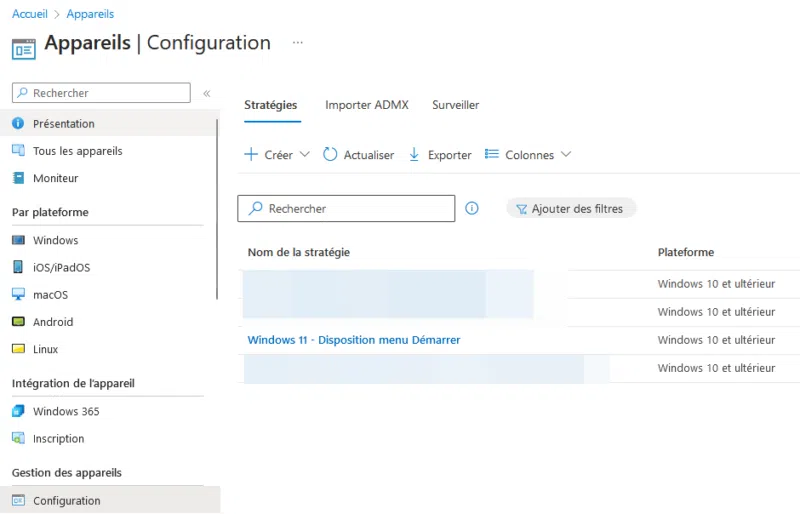Image resolution: width=800 pixels, height=514 pixels.
Task: Go to Appareils breadcrumb
Action: tap(90, 14)
